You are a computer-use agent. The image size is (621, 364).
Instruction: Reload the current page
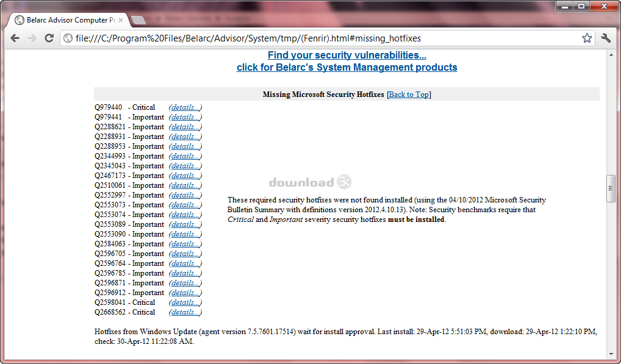(49, 38)
